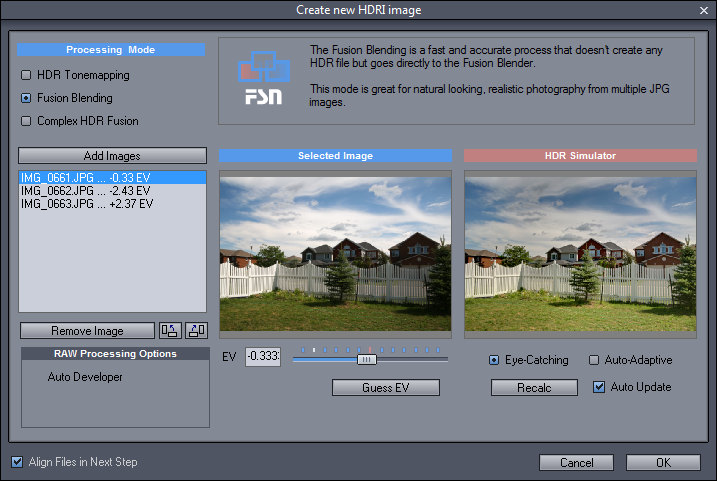Select IMG_0663.JPG +2.37 EV entry

[x=112, y=204]
